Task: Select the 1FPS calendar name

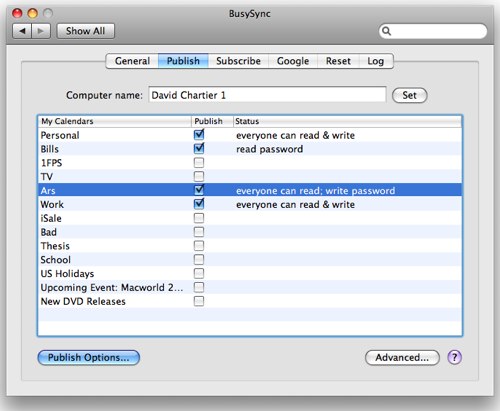Action: coord(51,163)
